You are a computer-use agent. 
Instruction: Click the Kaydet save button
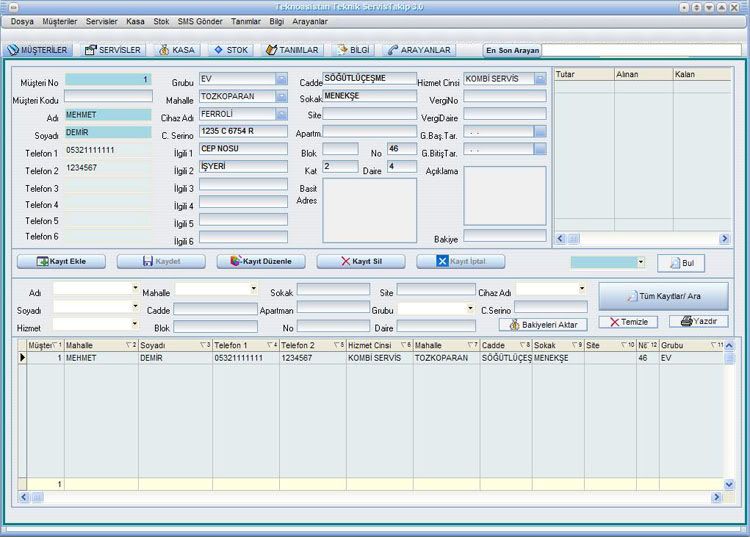[x=161, y=262]
